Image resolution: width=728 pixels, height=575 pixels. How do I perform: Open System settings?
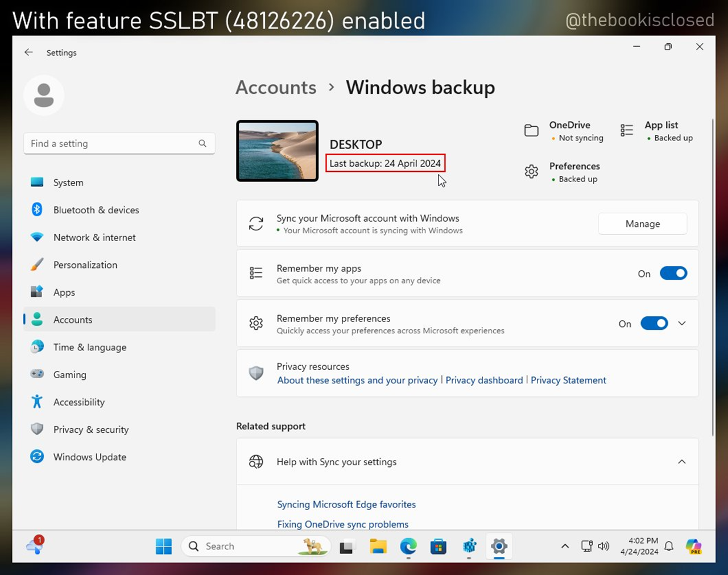[119, 183]
